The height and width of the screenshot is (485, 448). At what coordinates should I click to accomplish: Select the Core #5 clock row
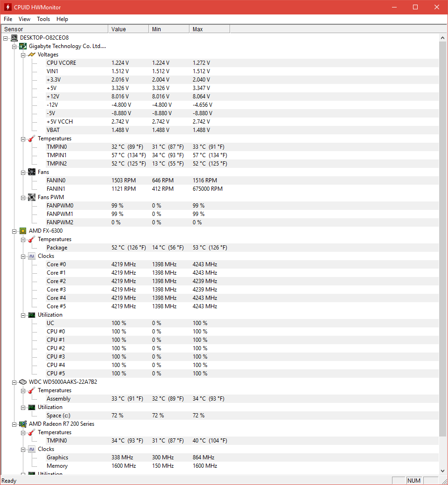[x=242, y=306]
